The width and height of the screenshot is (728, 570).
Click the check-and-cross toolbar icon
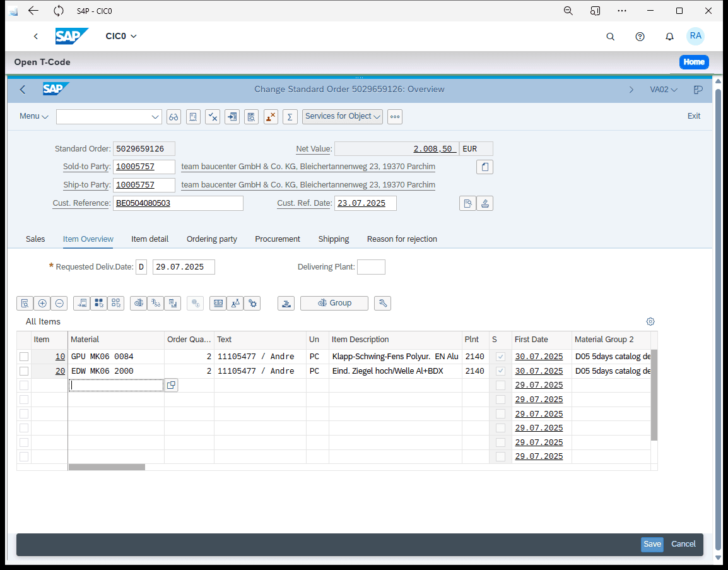[x=213, y=117]
